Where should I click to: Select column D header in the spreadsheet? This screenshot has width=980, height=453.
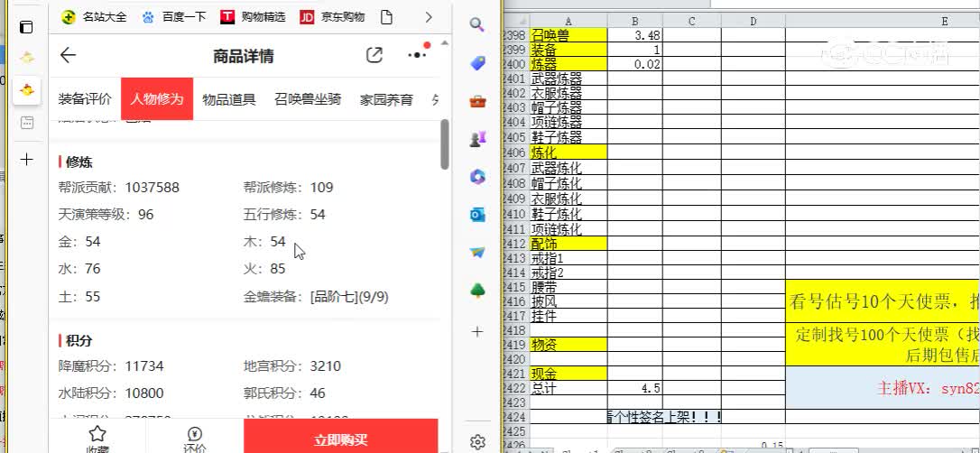click(x=753, y=22)
